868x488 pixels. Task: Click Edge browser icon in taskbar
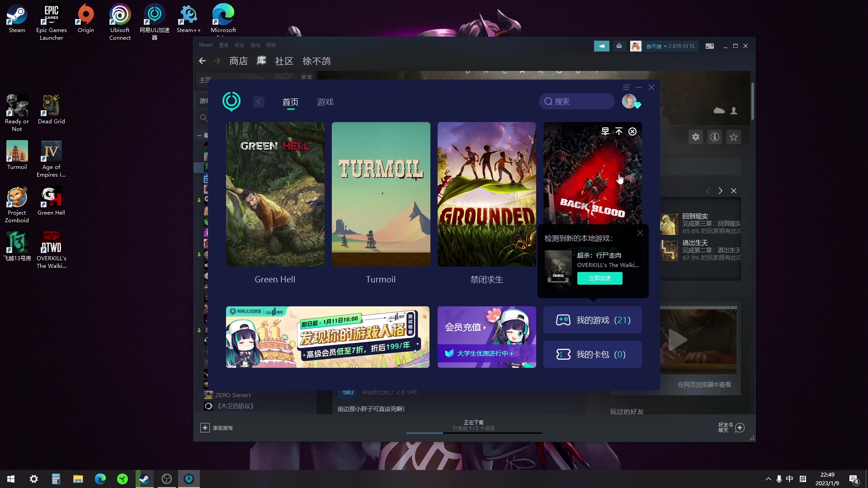100,479
